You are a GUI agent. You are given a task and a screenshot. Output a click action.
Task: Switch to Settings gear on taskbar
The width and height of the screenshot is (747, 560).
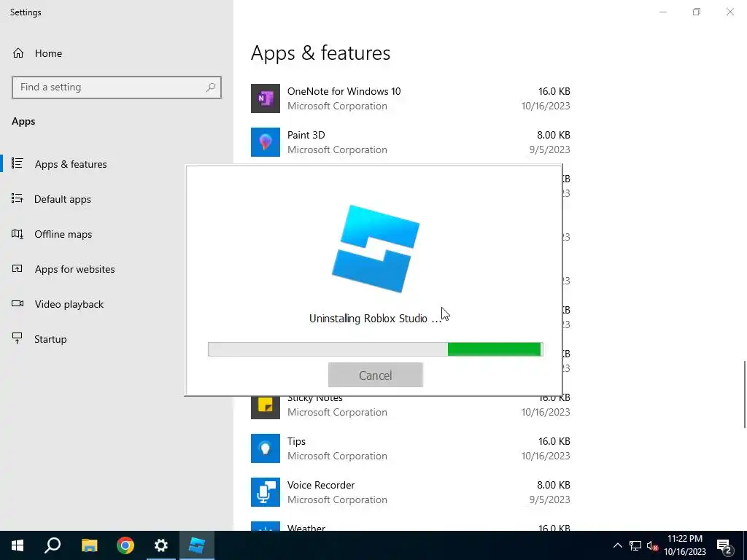pos(161,545)
